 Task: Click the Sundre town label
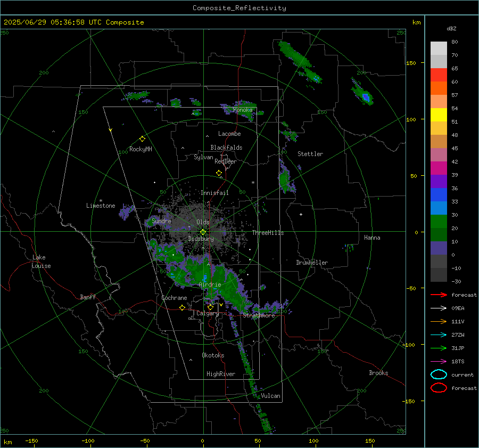tap(162, 221)
